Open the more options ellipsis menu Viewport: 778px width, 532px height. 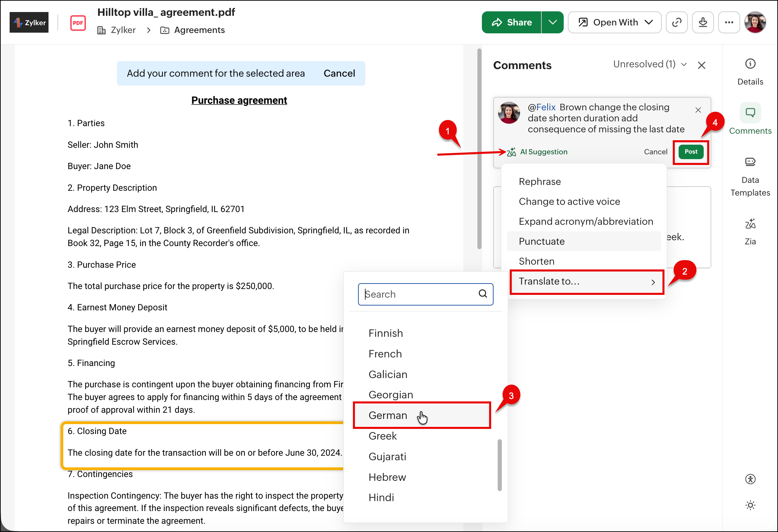(729, 23)
